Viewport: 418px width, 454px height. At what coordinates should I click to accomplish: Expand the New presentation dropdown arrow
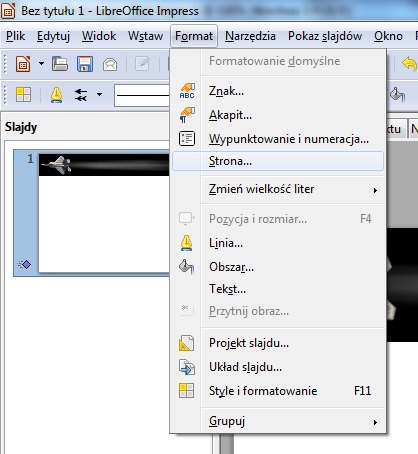pyautogui.click(x=41, y=63)
